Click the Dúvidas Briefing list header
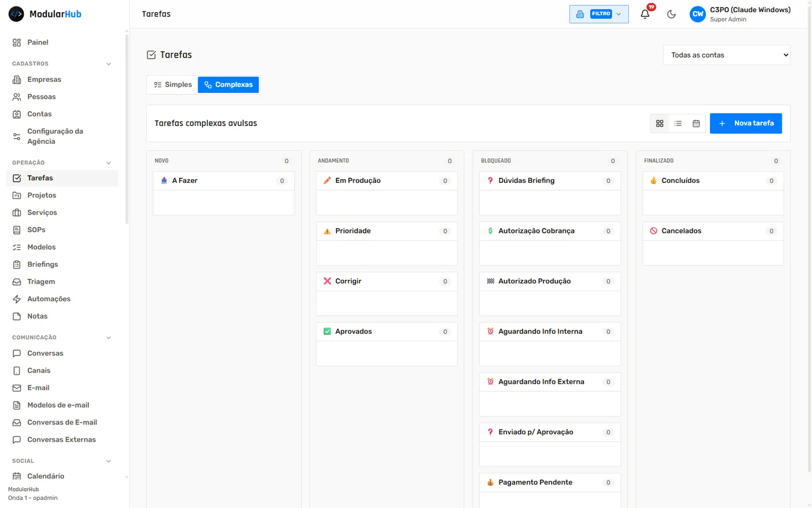This screenshot has height=508, width=812. pyautogui.click(x=550, y=181)
